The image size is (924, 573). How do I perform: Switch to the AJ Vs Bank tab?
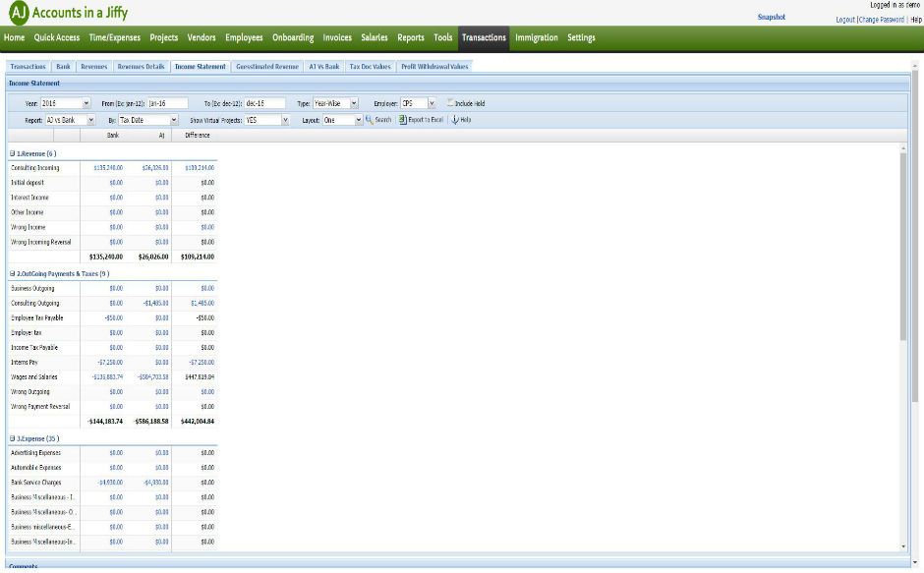tap(324, 67)
